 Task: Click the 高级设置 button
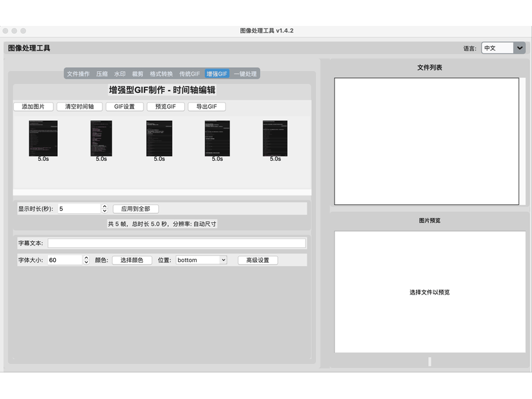click(x=258, y=260)
